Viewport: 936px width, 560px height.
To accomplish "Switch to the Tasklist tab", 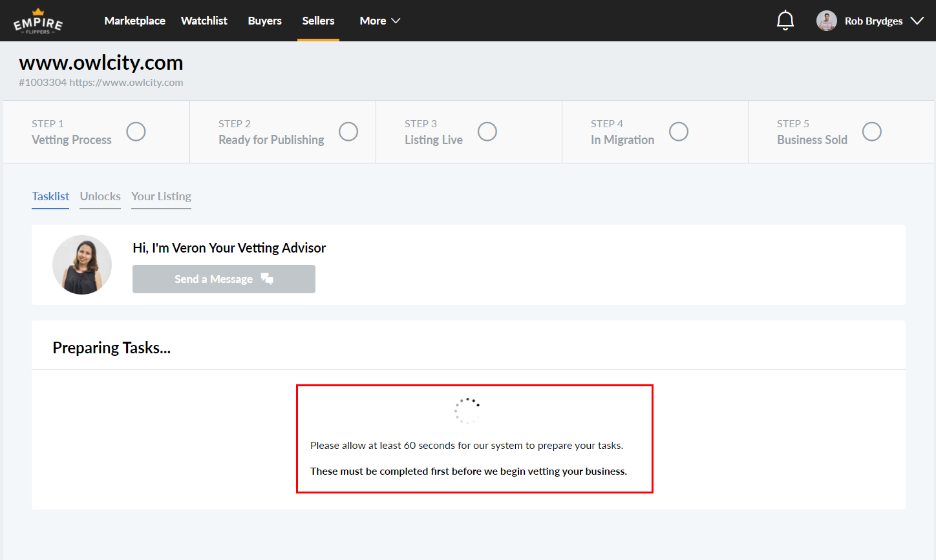I will [50, 196].
